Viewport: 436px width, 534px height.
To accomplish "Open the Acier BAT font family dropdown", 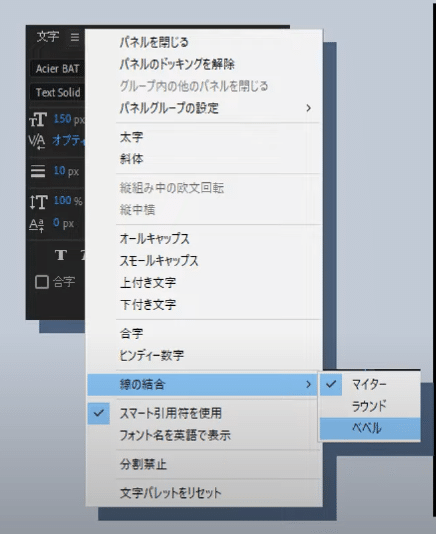I will pos(57,69).
